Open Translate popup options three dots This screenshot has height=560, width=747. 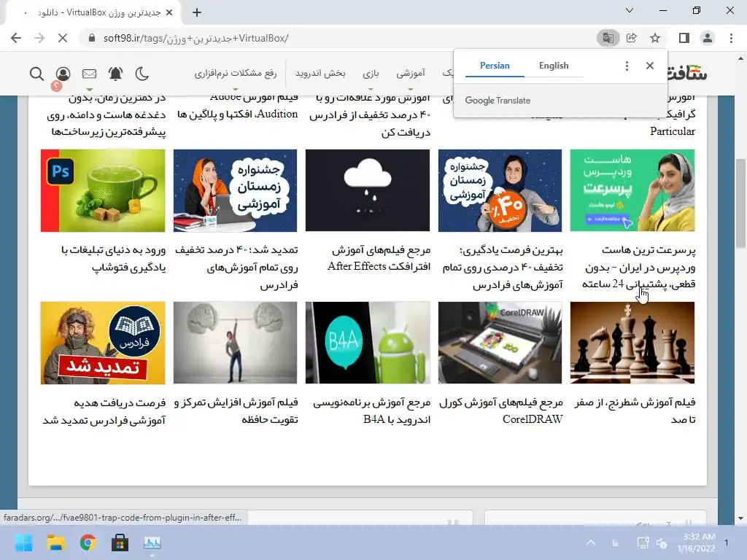pyautogui.click(x=627, y=66)
